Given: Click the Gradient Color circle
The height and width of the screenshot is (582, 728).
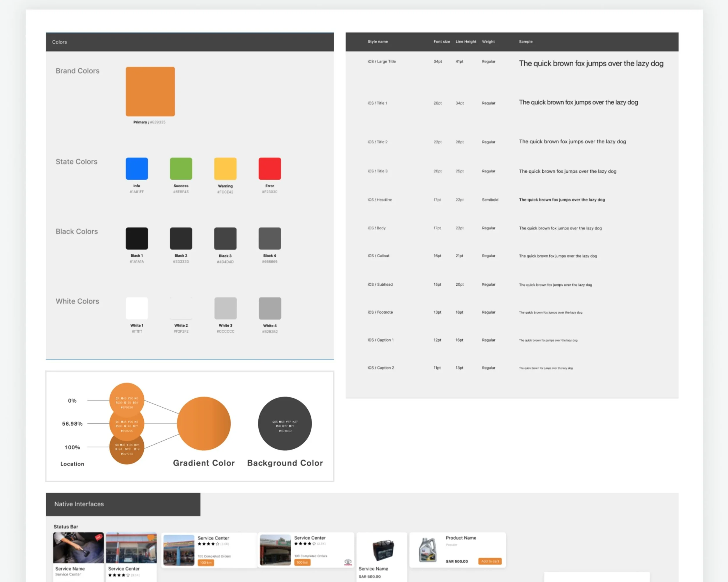Looking at the screenshot, I should 204,423.
